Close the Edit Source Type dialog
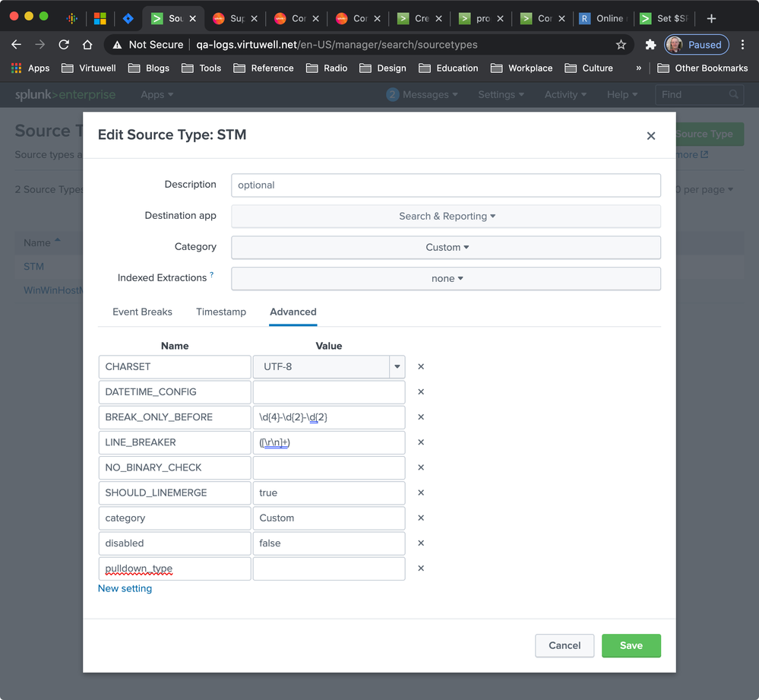 point(650,136)
